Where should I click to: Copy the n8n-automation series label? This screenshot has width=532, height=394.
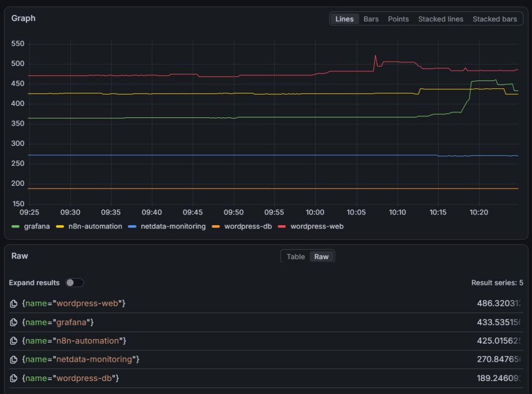[x=14, y=341]
